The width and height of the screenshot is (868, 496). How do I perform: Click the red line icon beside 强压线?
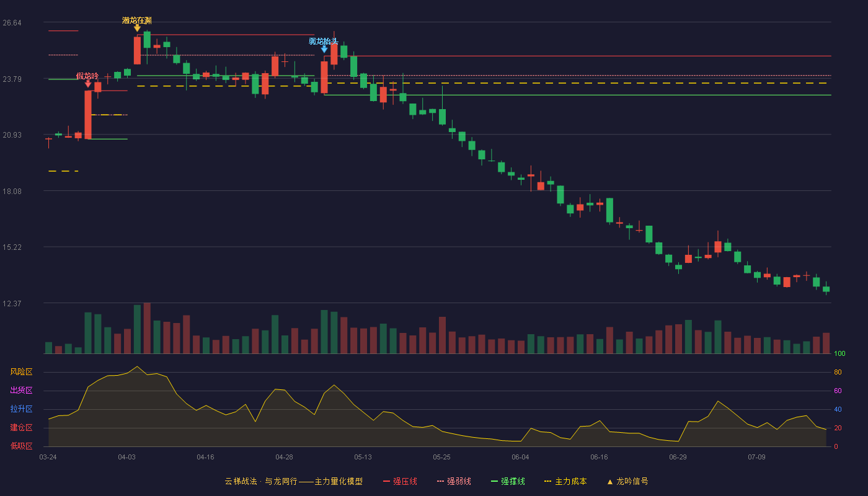click(x=387, y=481)
